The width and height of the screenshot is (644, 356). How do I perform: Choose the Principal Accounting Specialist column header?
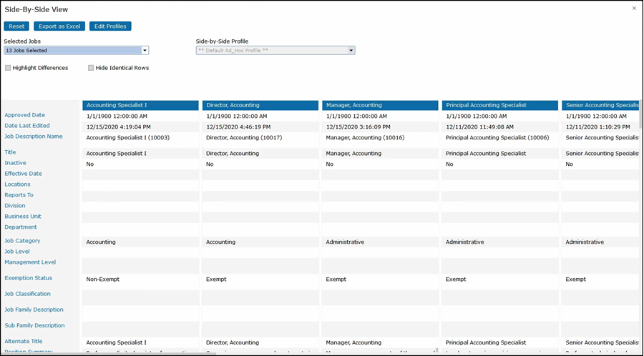pyautogui.click(x=499, y=105)
